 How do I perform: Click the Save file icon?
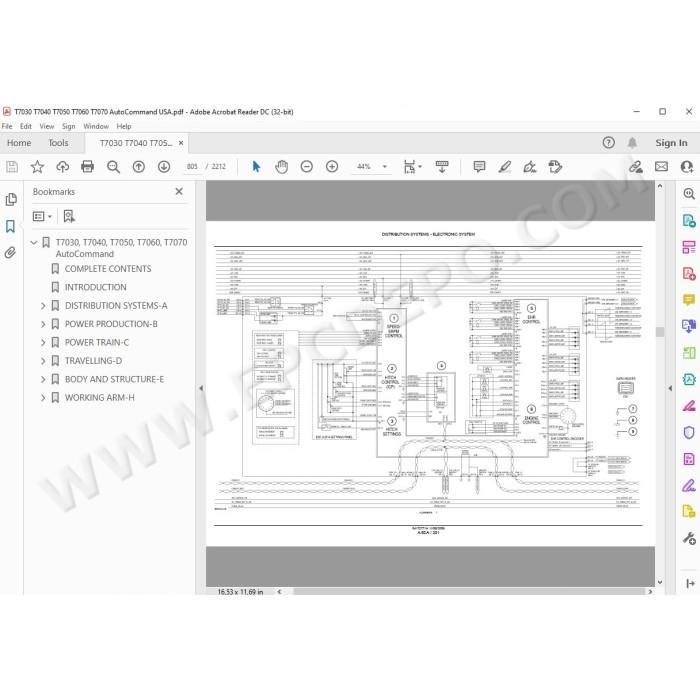[12, 167]
